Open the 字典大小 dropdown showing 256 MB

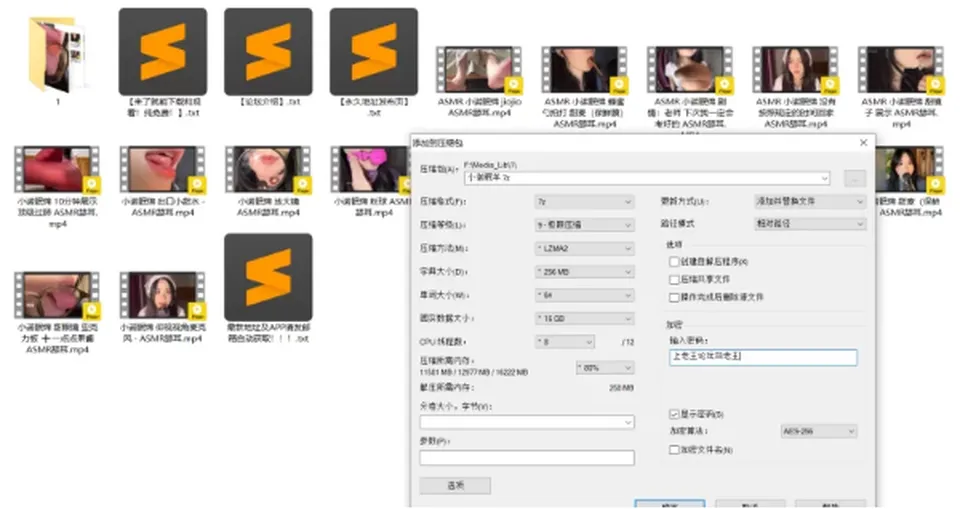click(585, 271)
